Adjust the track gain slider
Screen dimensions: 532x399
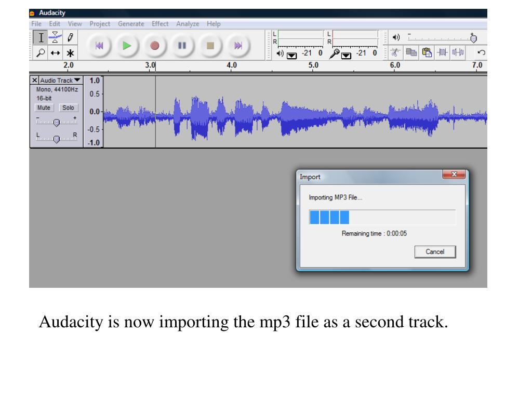[x=56, y=122]
